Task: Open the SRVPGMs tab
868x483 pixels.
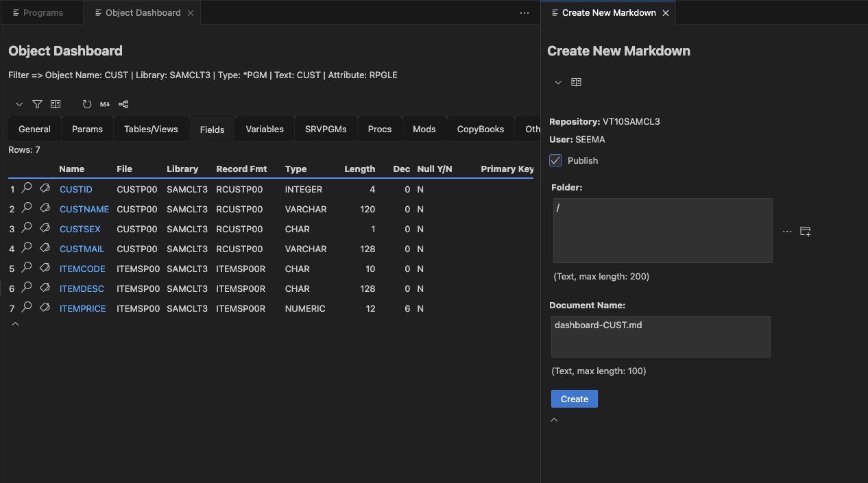Action: click(x=326, y=129)
